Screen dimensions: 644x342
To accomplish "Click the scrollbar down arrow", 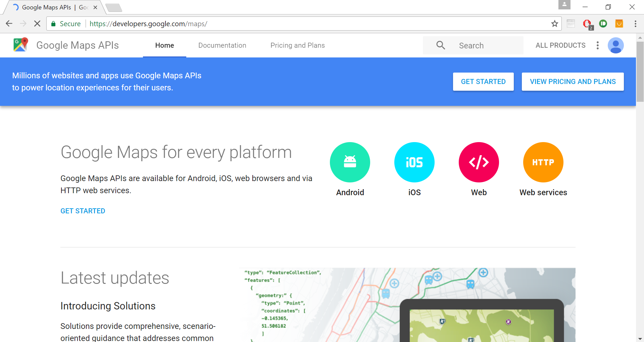I will (640, 339).
